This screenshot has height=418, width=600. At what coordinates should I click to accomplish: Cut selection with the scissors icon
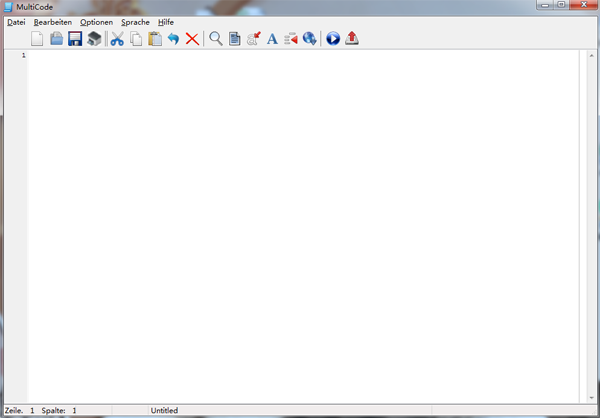[117, 39]
